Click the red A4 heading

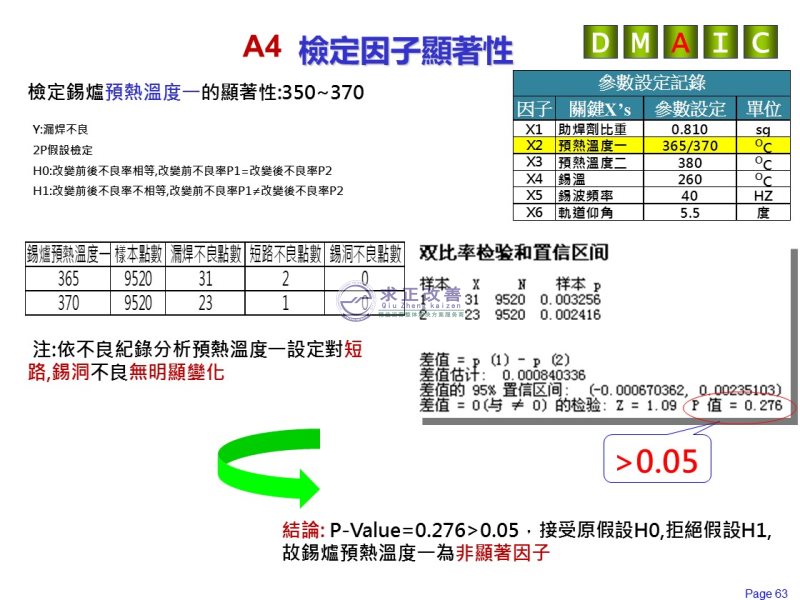tap(263, 46)
